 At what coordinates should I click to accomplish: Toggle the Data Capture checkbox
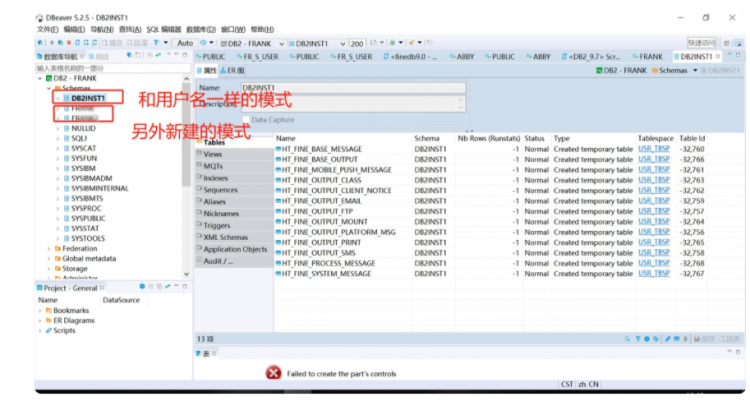(x=246, y=120)
